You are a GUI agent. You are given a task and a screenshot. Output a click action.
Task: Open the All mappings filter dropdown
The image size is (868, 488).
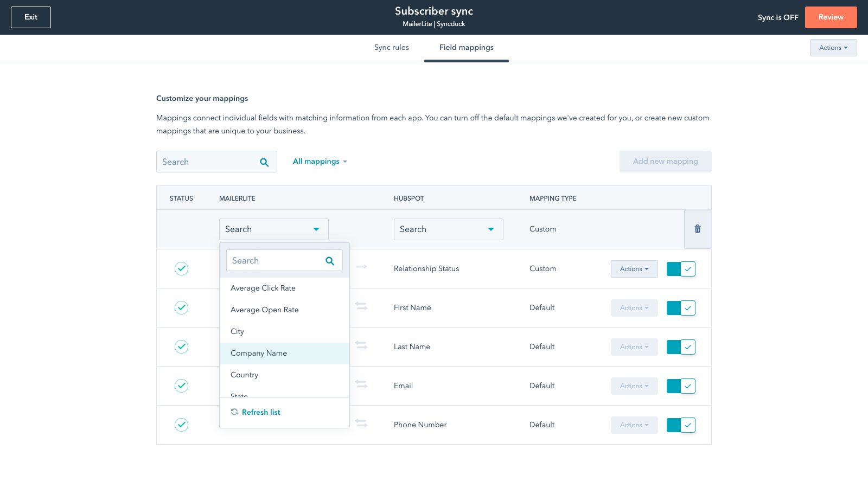click(320, 161)
